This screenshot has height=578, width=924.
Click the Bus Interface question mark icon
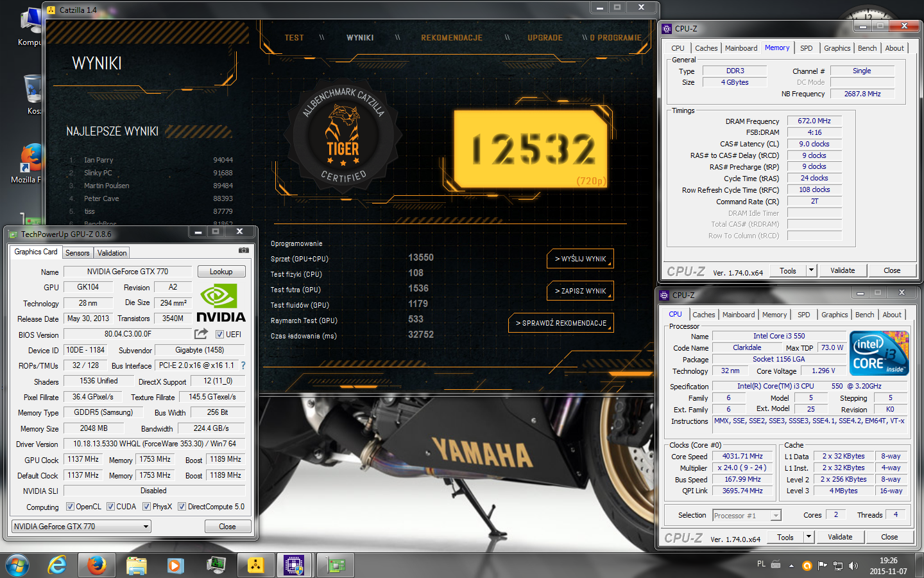(243, 365)
